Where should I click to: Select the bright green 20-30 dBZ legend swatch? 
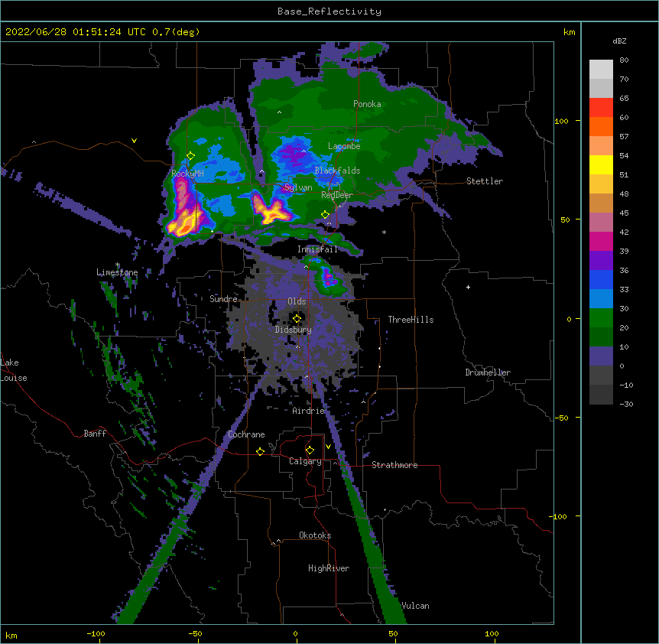601,318
